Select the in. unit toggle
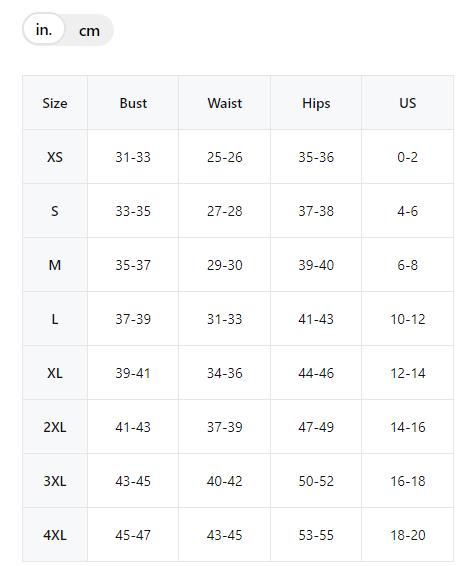The height and width of the screenshot is (566, 467). click(44, 29)
